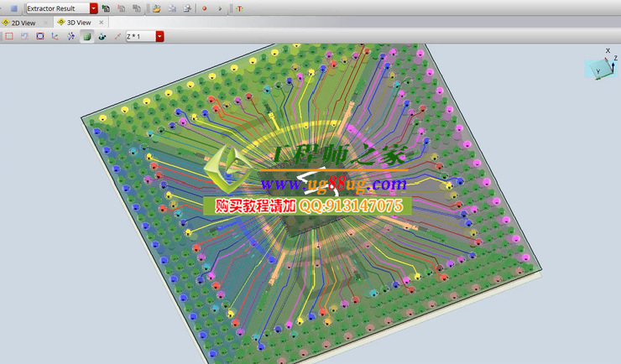
Task: Expand the Z * 1 scale dropdown
Action: click(x=159, y=36)
